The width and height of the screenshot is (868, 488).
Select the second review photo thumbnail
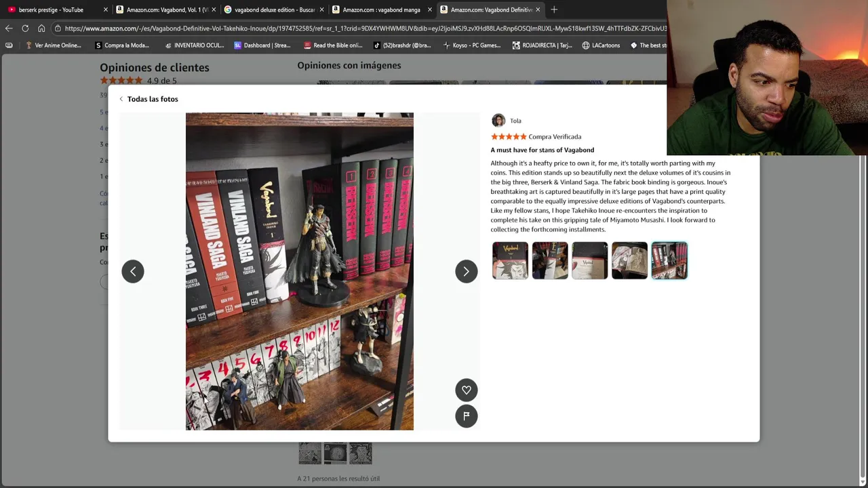click(x=550, y=260)
